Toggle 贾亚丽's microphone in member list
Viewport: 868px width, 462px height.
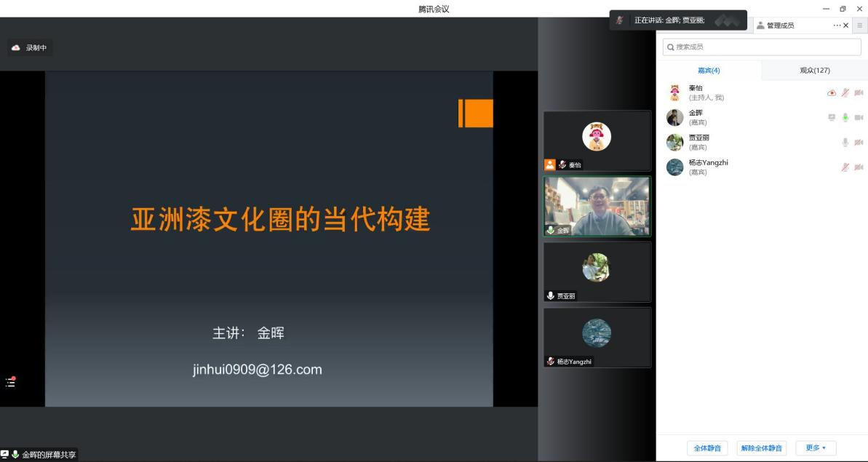(x=845, y=142)
